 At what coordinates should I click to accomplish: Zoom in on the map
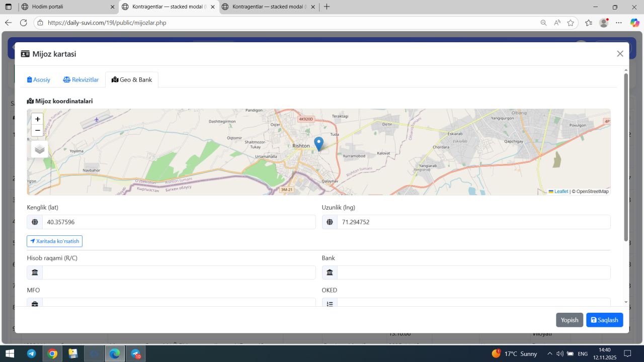[x=37, y=119]
